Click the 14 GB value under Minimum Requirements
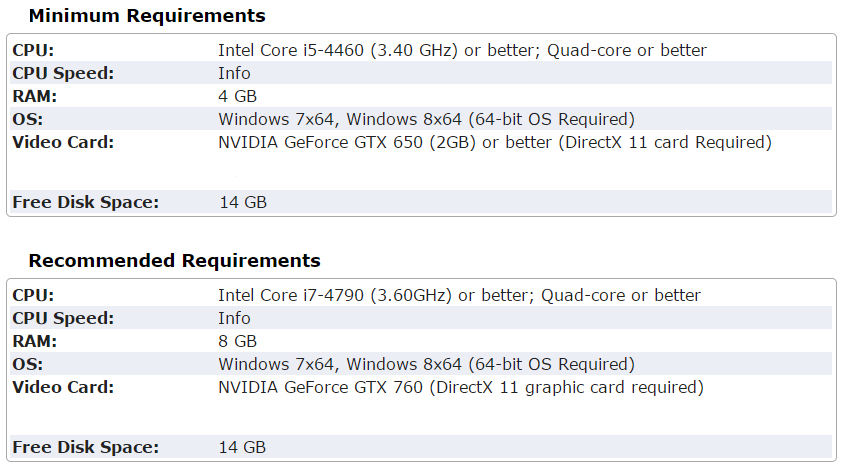 tap(243, 202)
